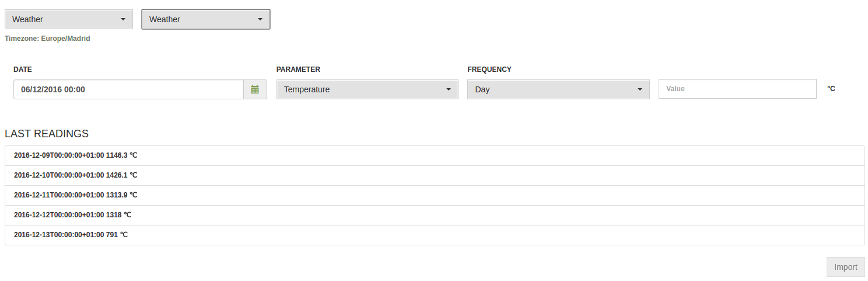The height and width of the screenshot is (281, 868).
Task: Expand the Temperature parameter dropdown
Action: (x=367, y=89)
